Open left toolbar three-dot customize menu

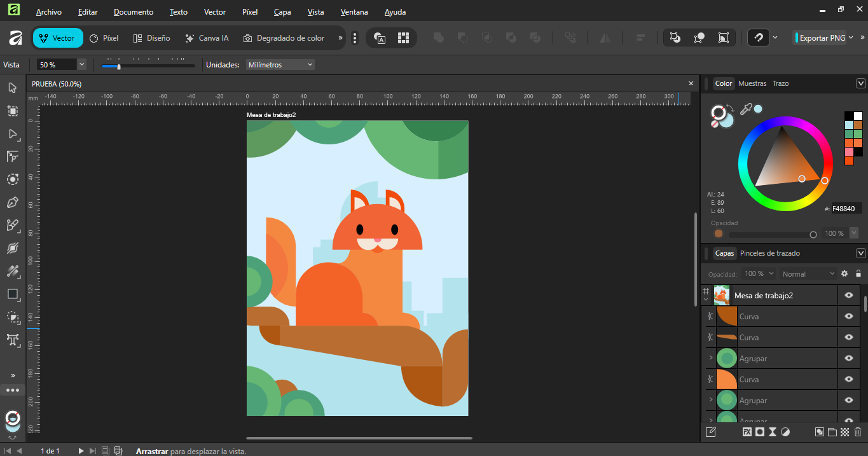coord(12,390)
